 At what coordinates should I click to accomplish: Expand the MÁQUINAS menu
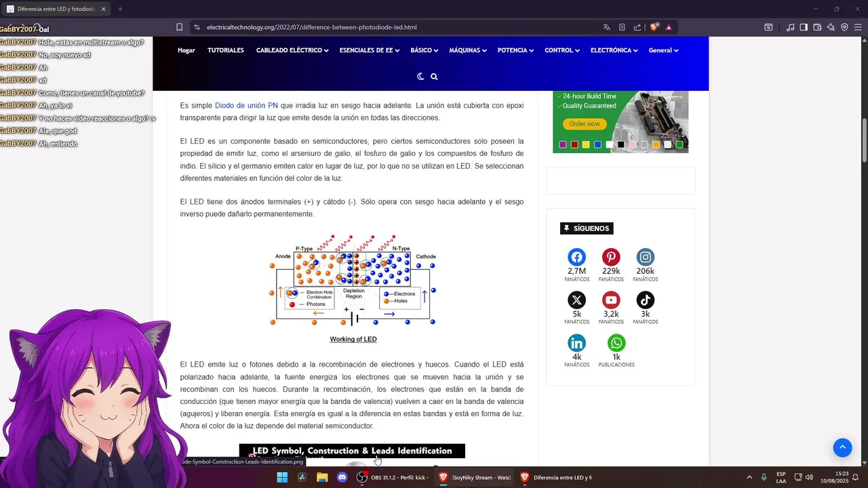[468, 50]
